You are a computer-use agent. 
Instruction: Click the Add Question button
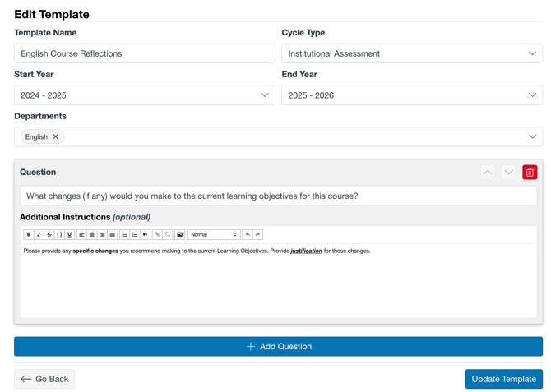click(x=278, y=347)
